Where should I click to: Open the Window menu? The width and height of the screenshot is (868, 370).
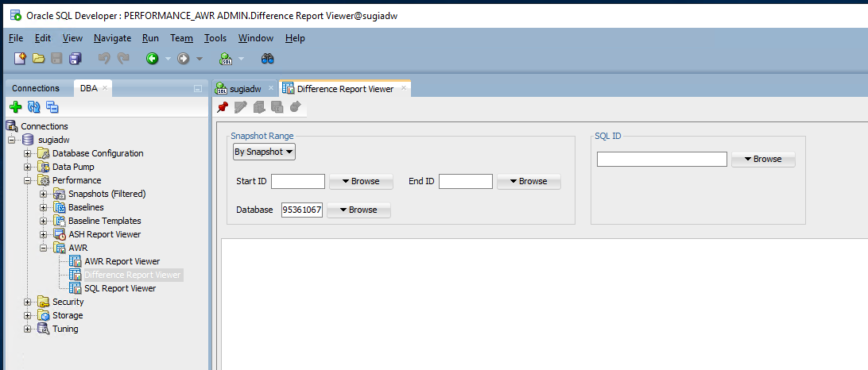[256, 38]
